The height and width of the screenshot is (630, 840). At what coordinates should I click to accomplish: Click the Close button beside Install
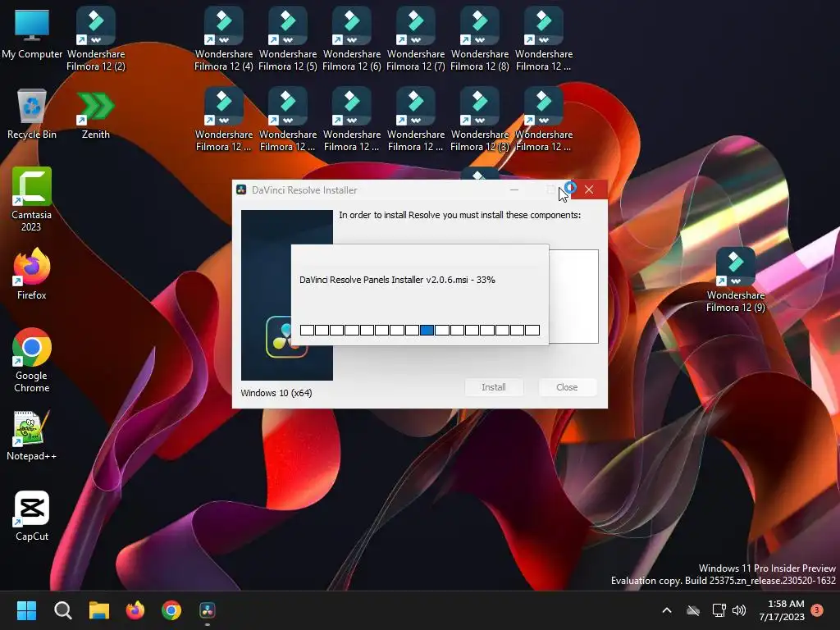567,387
